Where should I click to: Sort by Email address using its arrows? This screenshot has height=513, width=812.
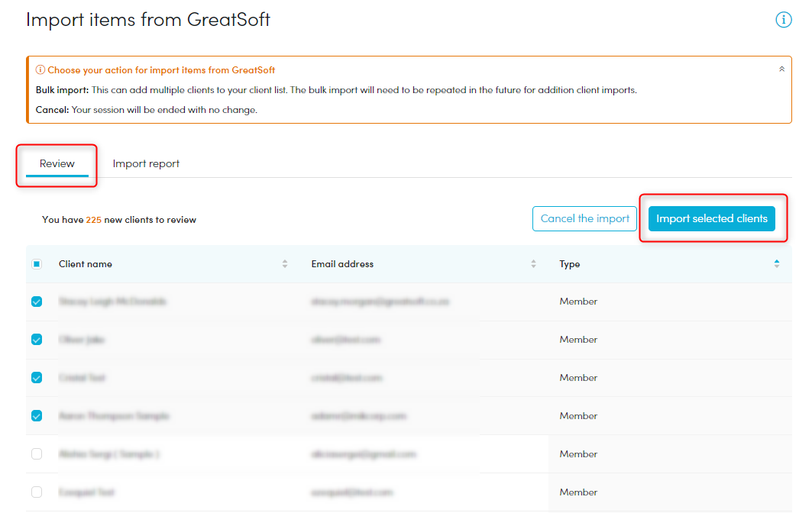[x=533, y=264]
